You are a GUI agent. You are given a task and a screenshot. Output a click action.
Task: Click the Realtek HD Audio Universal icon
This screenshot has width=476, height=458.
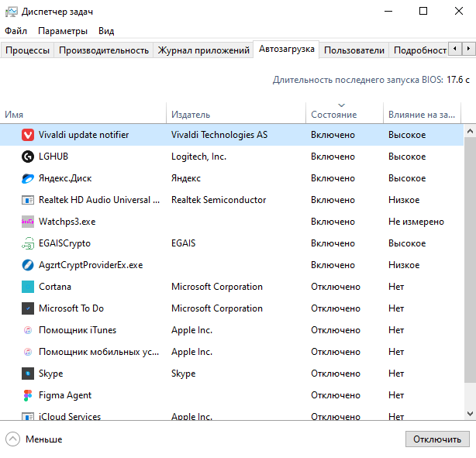[x=28, y=200]
